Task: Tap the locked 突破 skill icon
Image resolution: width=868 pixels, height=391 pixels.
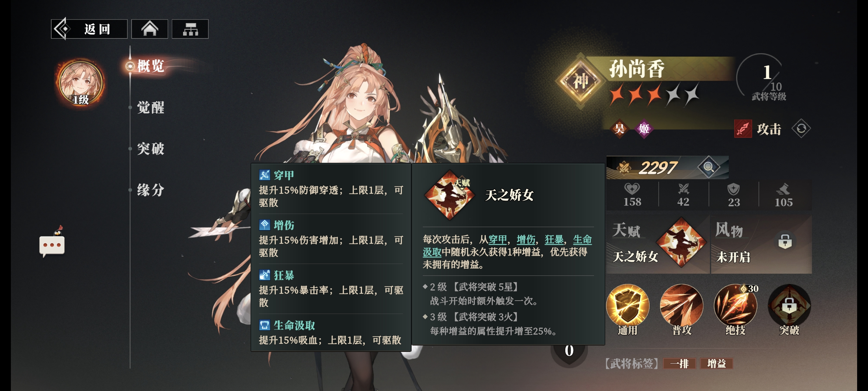Action: [x=789, y=306]
